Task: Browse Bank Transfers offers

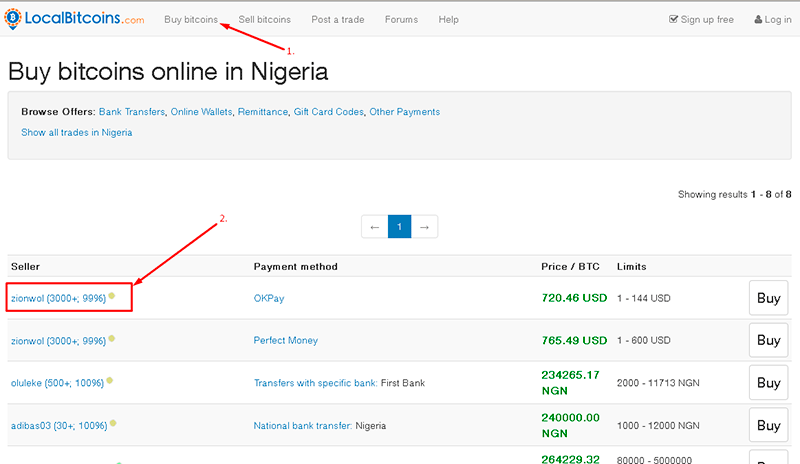Action: point(132,112)
